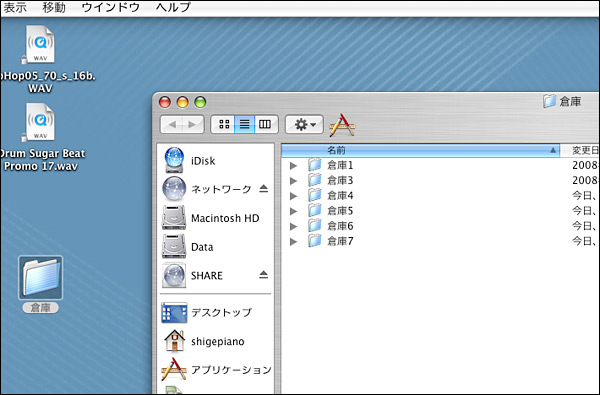The width and height of the screenshot is (600, 395).
Task: Eject the SHARE volume
Action: pyautogui.click(x=263, y=274)
